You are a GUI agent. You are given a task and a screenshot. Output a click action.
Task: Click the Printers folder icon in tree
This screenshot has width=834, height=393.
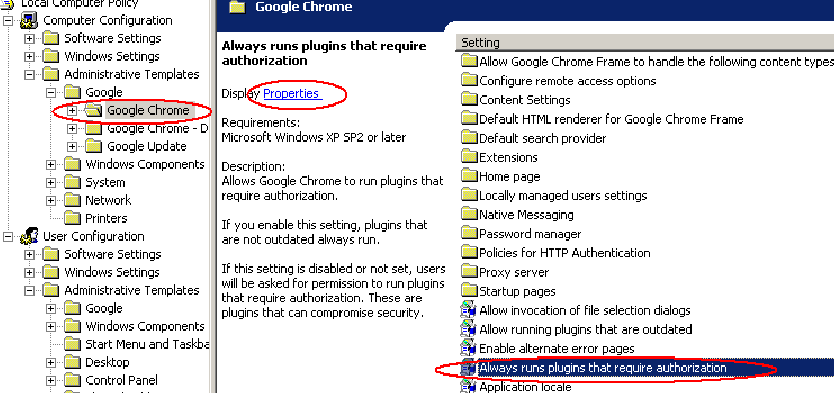(72, 219)
